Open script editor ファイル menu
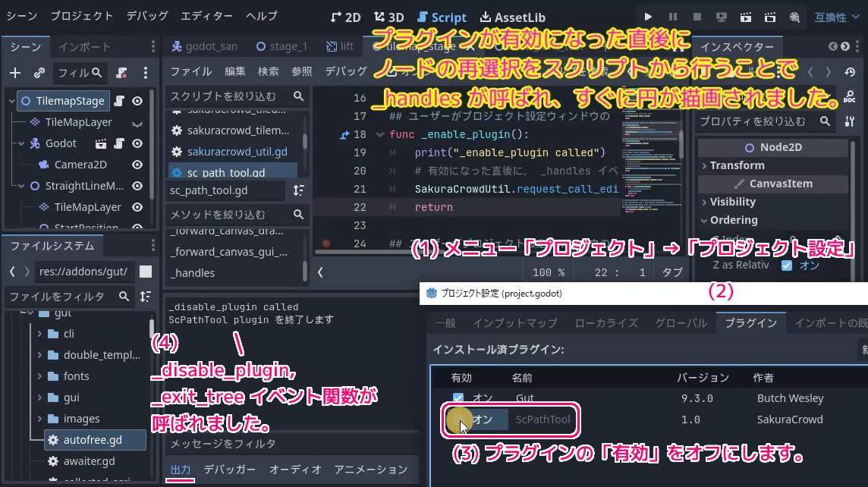868x487 pixels. (x=191, y=71)
